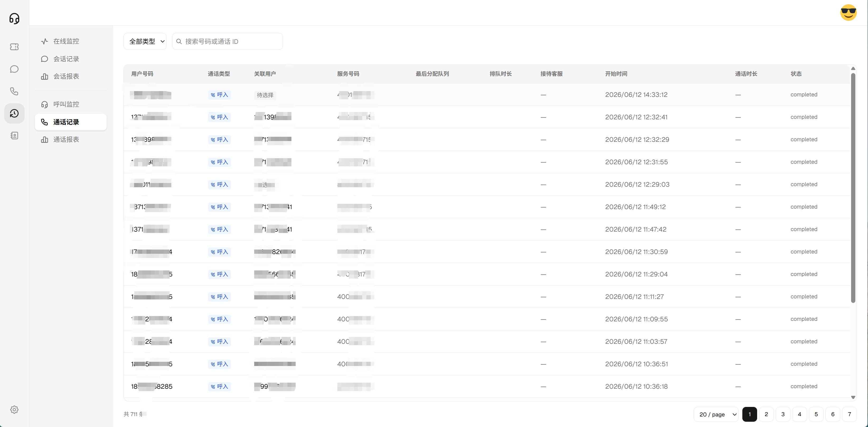
Task: Select start time 2026/06/12 14:33:12
Action: (636, 95)
